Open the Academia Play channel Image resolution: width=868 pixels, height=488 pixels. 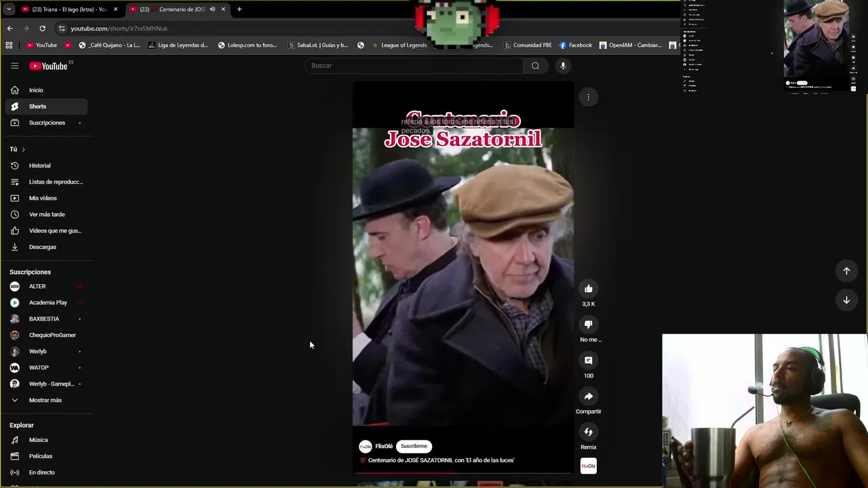tap(46, 302)
